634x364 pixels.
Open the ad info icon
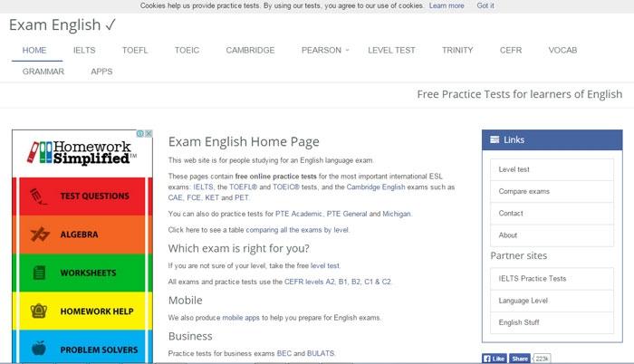click(140, 133)
